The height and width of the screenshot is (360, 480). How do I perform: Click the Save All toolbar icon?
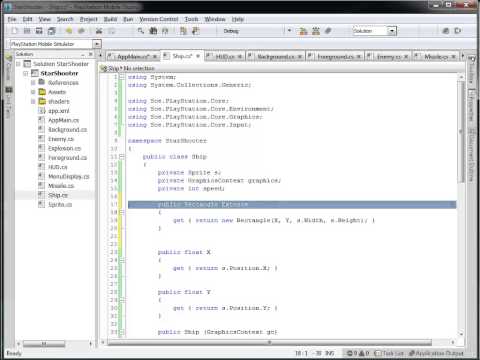tap(52, 31)
